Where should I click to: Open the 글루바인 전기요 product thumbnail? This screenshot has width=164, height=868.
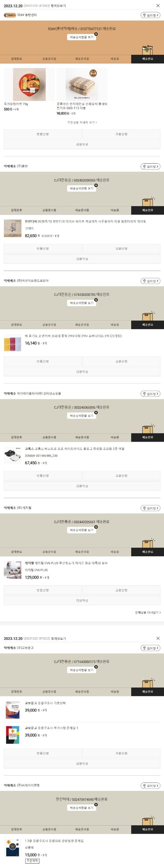click(x=82, y=84)
